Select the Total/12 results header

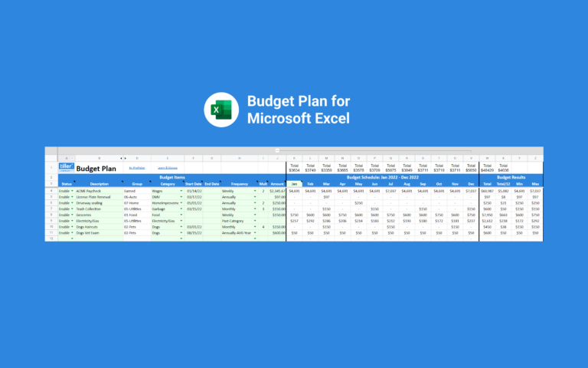[x=503, y=184]
